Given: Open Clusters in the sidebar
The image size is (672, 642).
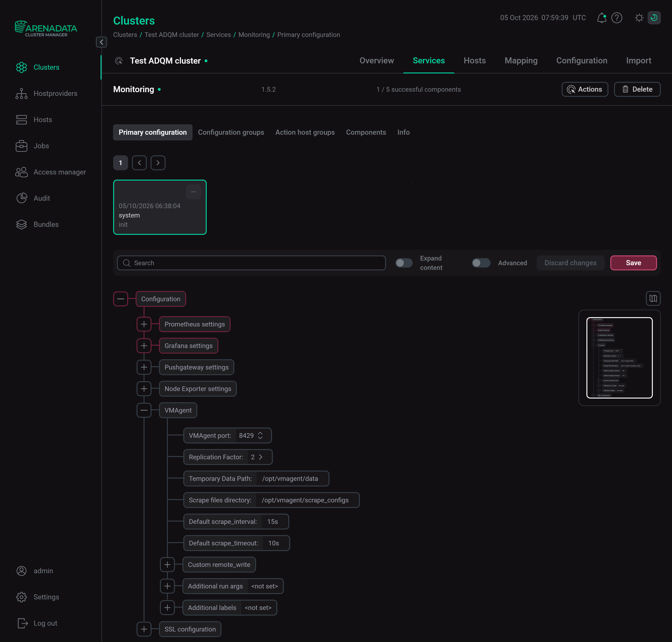Looking at the screenshot, I should click(x=46, y=67).
